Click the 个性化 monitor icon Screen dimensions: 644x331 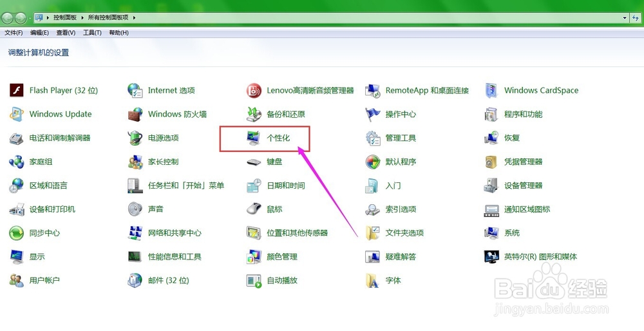(254, 138)
